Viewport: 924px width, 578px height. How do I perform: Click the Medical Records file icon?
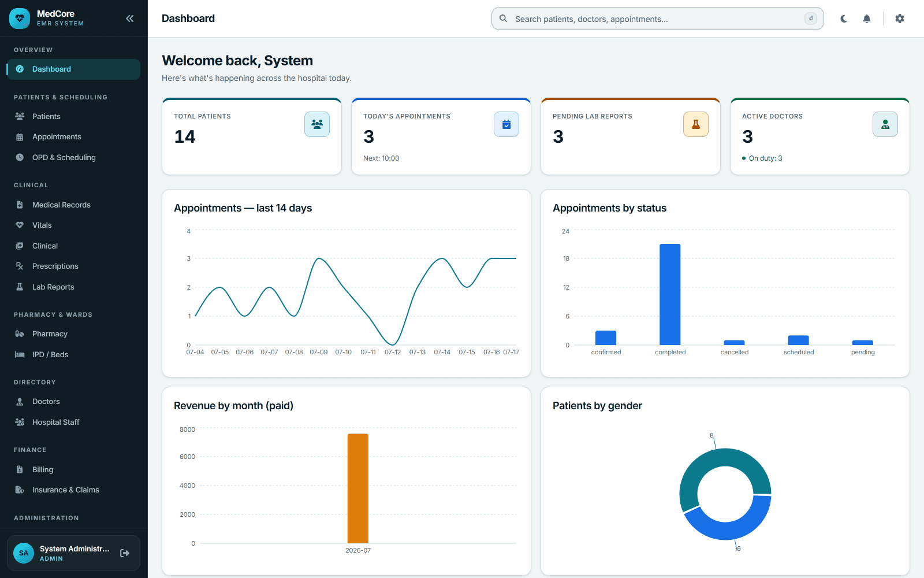[20, 205]
